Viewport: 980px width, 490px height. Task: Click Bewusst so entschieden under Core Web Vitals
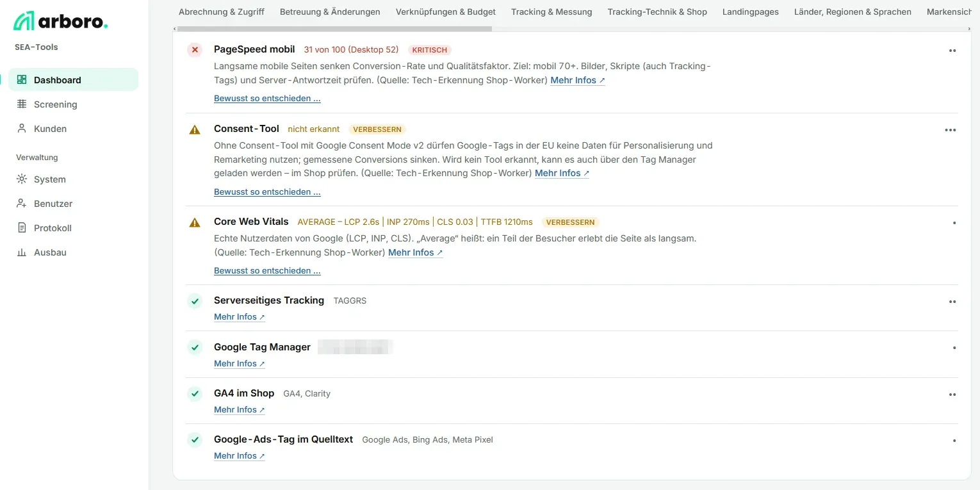[x=267, y=270]
